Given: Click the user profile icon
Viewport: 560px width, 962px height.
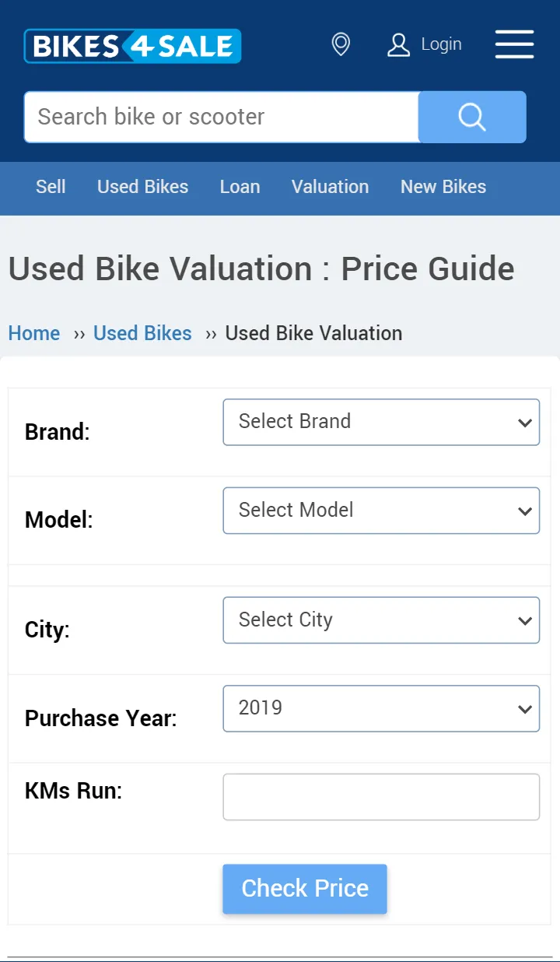Looking at the screenshot, I should coord(398,44).
